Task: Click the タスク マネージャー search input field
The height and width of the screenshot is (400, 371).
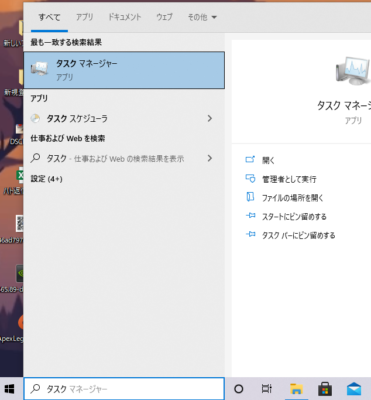Action: (124, 389)
